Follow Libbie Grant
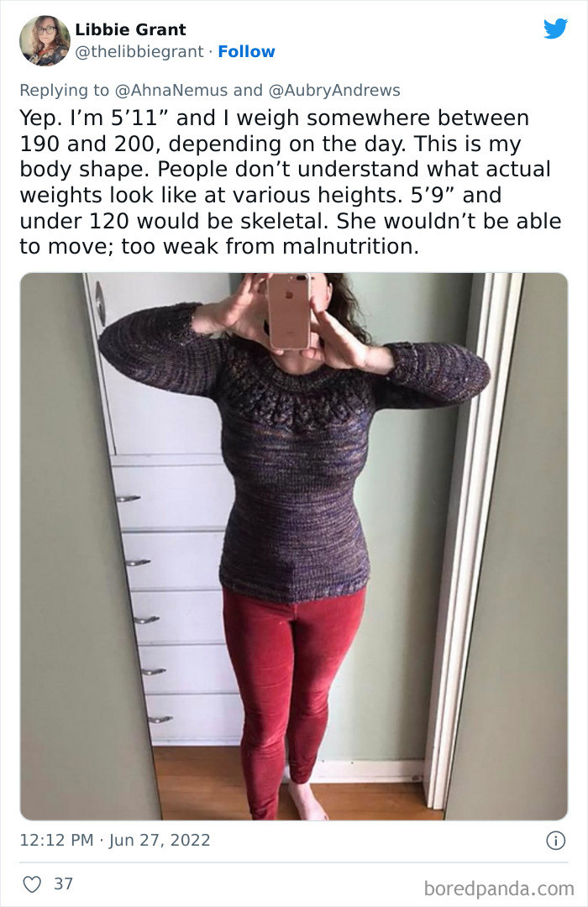The width and height of the screenshot is (588, 907). [246, 51]
